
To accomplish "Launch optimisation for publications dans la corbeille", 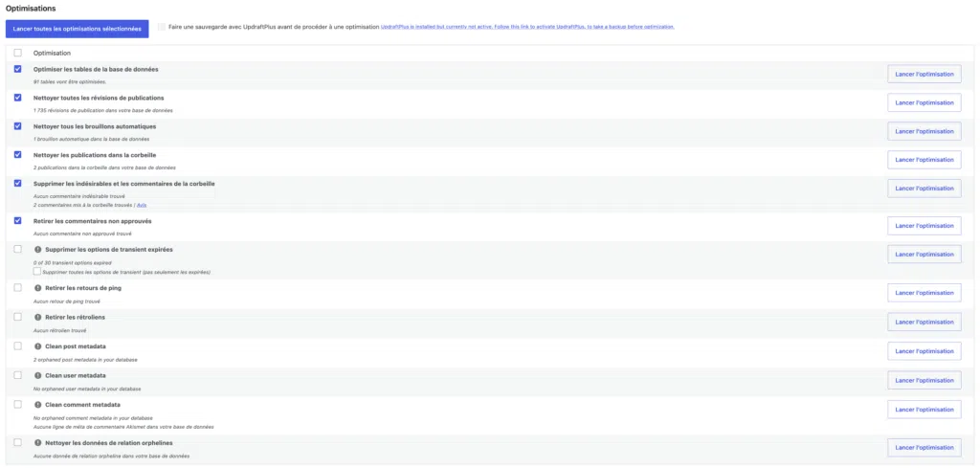I will click(x=924, y=159).
